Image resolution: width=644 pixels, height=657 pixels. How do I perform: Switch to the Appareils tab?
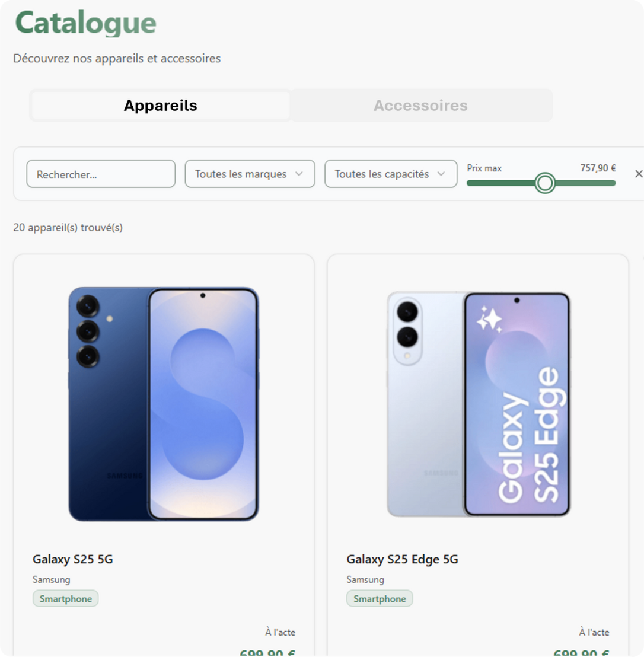[161, 106]
